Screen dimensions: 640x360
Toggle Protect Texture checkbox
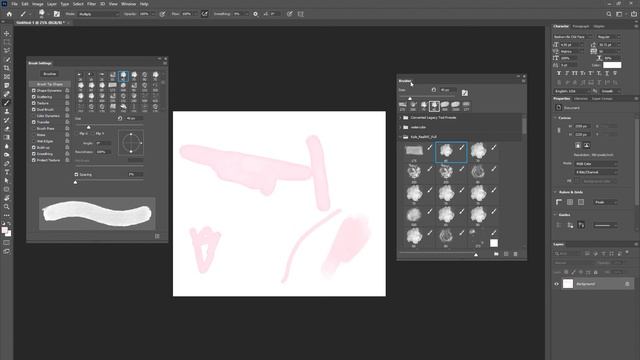[34, 160]
